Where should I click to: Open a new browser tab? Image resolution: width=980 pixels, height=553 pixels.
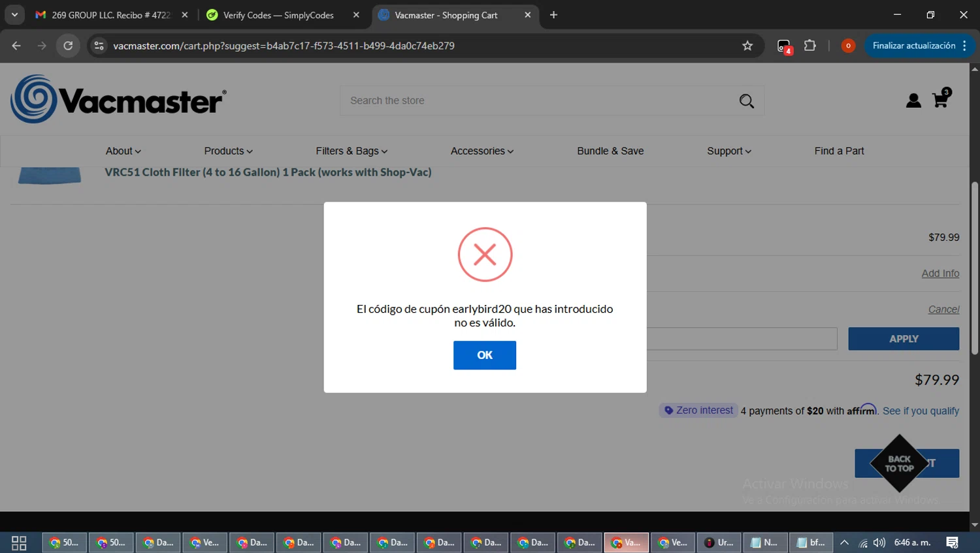click(x=553, y=15)
